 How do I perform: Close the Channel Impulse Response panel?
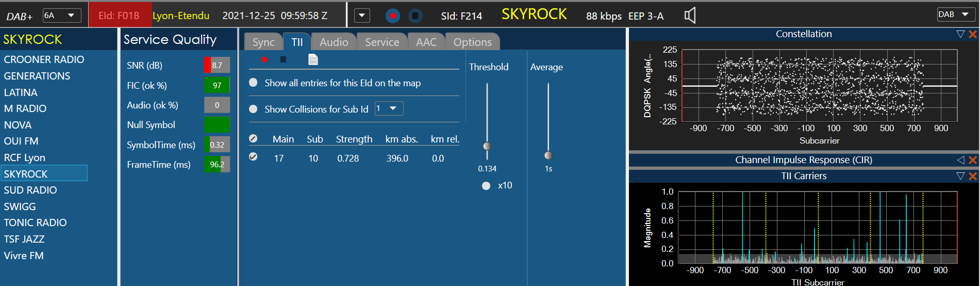tap(973, 160)
